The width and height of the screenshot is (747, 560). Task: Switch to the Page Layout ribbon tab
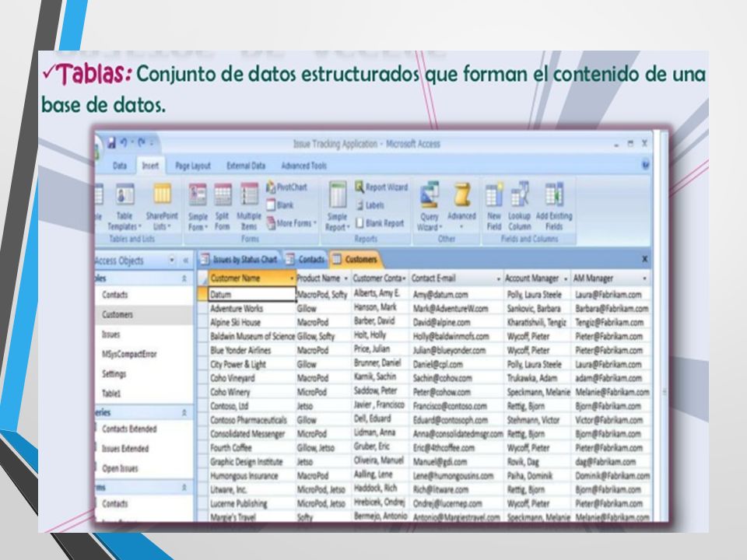click(x=192, y=166)
